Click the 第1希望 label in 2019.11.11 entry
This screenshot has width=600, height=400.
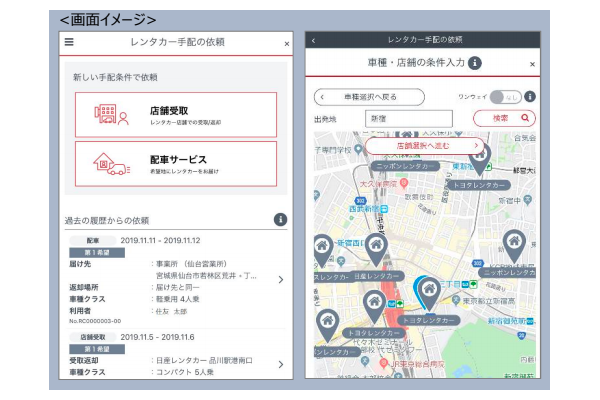point(97,253)
